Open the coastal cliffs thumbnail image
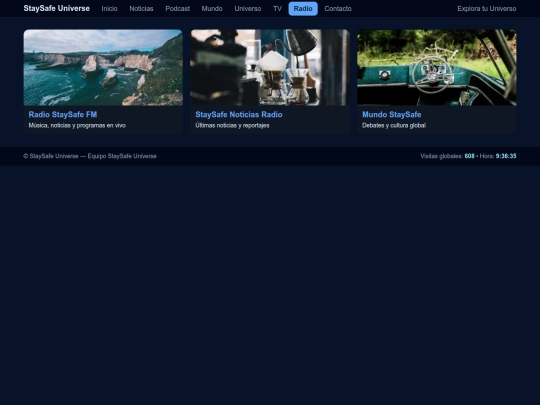Viewport: 540px width, 405px height. (x=103, y=68)
